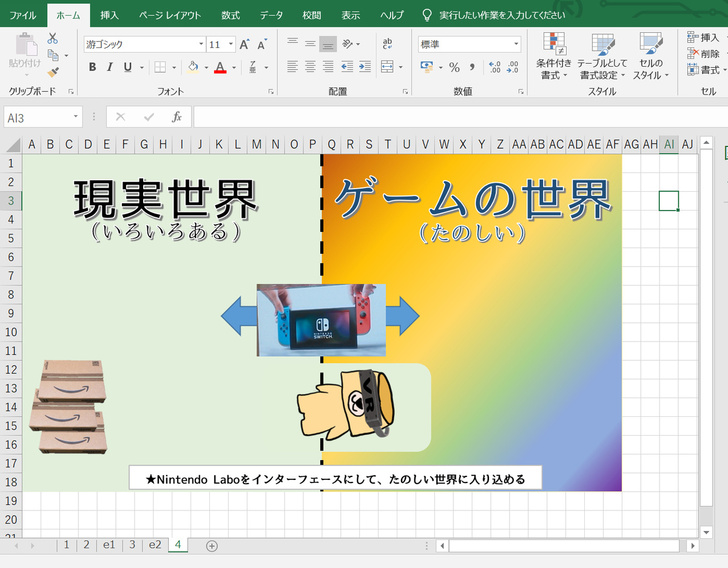Viewport: 728px width, 568px height.
Task: Click the Decrease Font Size icon
Action: [262, 44]
